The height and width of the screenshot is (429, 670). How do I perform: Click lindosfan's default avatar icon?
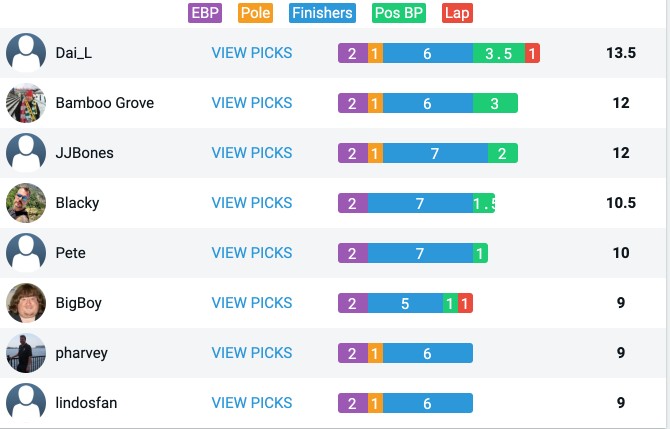[26, 403]
